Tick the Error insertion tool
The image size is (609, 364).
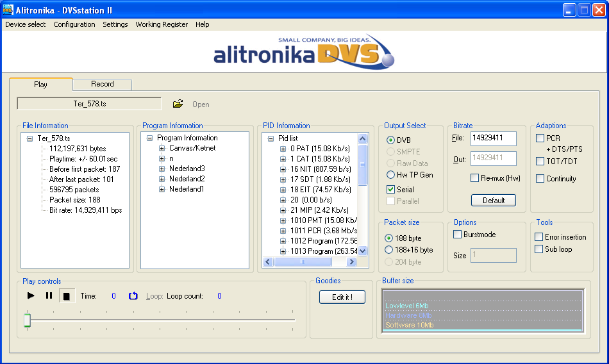coord(538,237)
